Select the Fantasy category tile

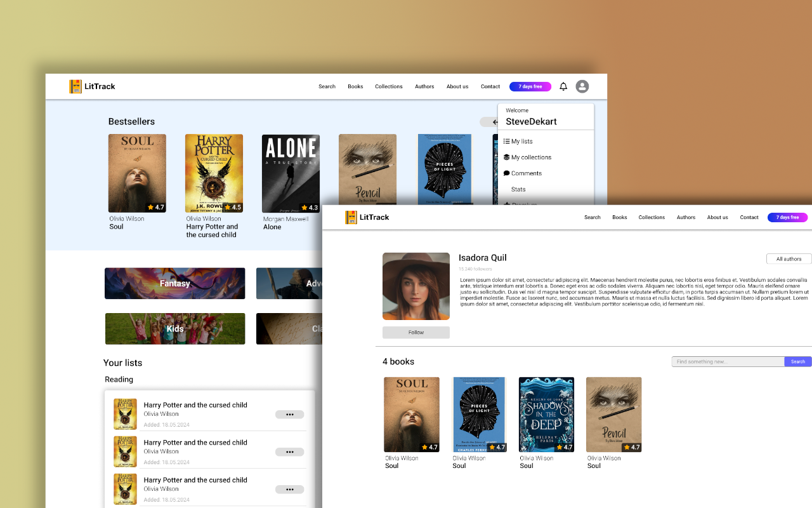[x=174, y=283]
